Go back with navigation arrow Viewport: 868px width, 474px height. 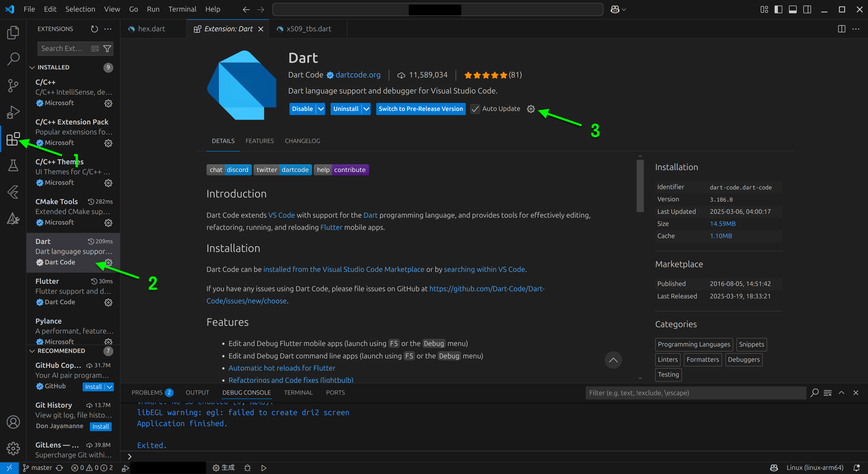(x=246, y=9)
